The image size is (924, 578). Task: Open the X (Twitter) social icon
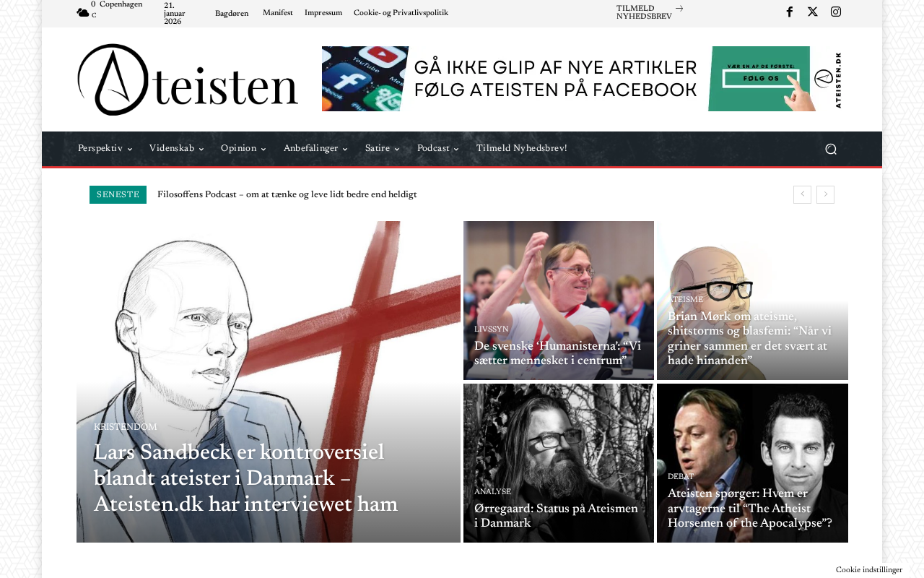click(813, 12)
